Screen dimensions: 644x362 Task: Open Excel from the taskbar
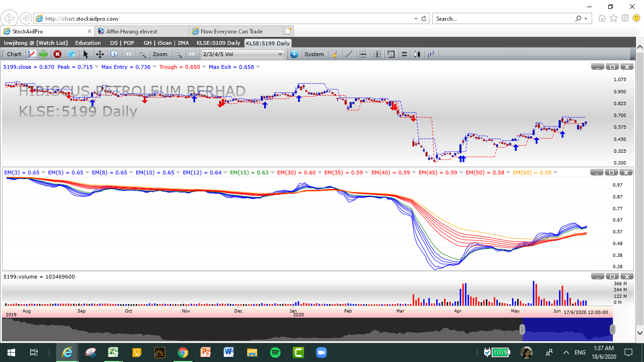point(114,352)
